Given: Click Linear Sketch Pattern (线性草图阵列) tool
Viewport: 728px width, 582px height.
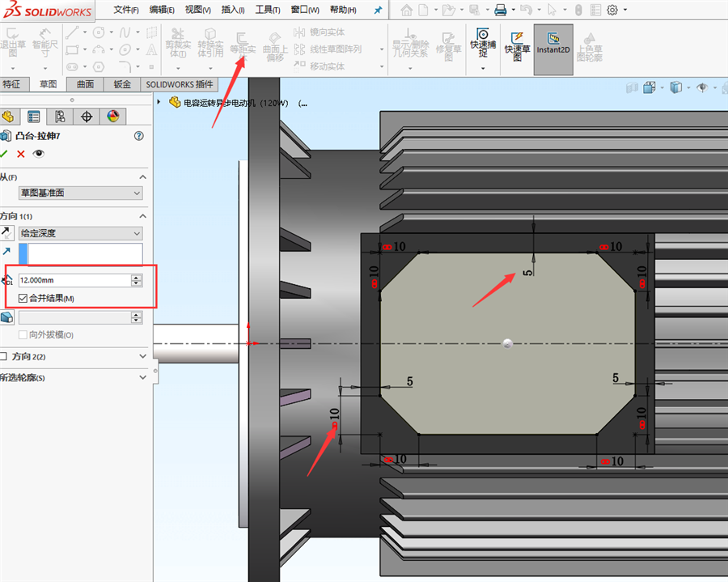Looking at the screenshot, I should tap(328, 49).
